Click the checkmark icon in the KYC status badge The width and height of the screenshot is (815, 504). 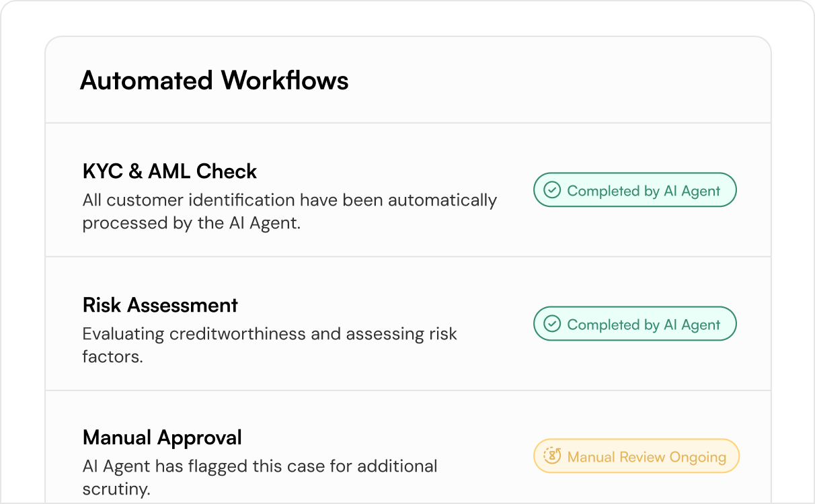coord(552,190)
